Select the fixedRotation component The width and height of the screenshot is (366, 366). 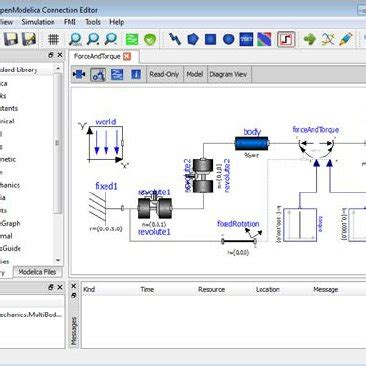239,241
